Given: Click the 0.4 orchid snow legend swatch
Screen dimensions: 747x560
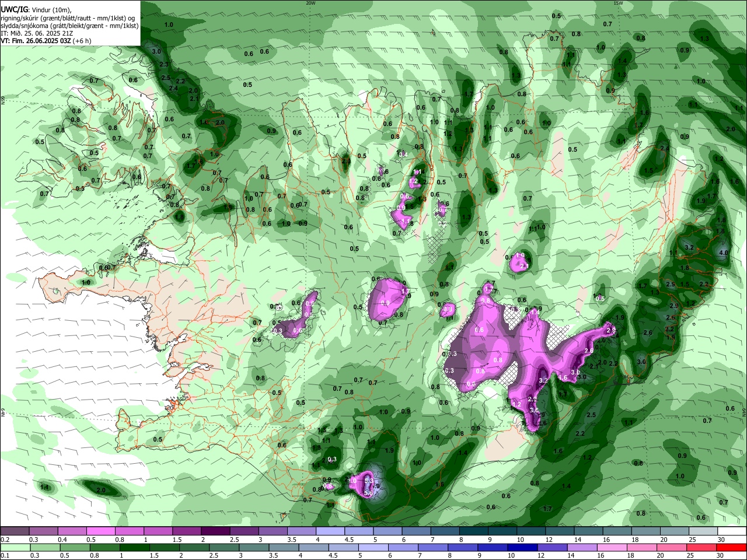Looking at the screenshot, I should 72,531.
